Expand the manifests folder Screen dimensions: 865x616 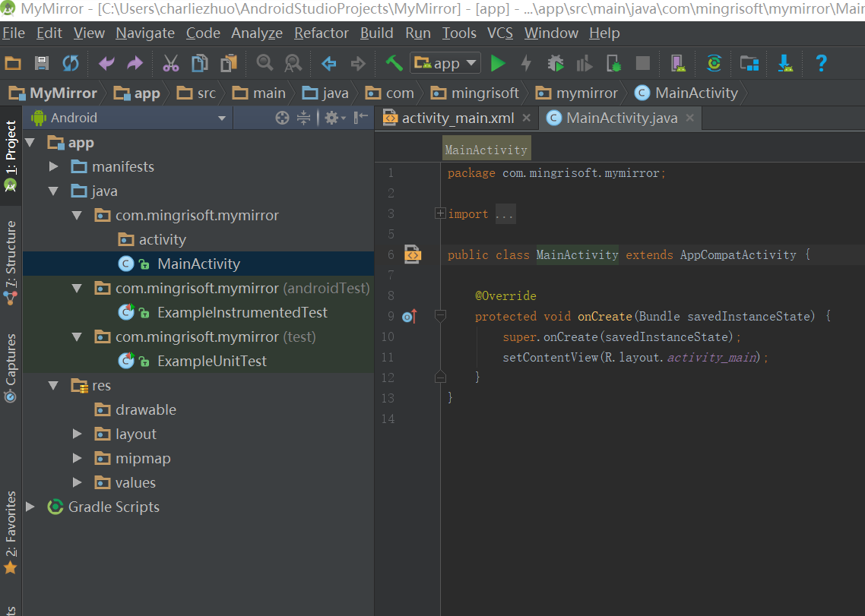click(53, 166)
